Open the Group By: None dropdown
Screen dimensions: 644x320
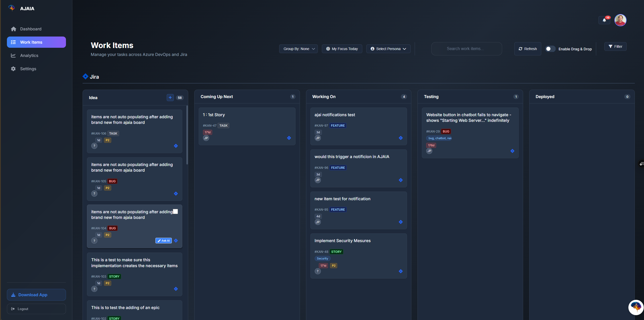(298, 49)
